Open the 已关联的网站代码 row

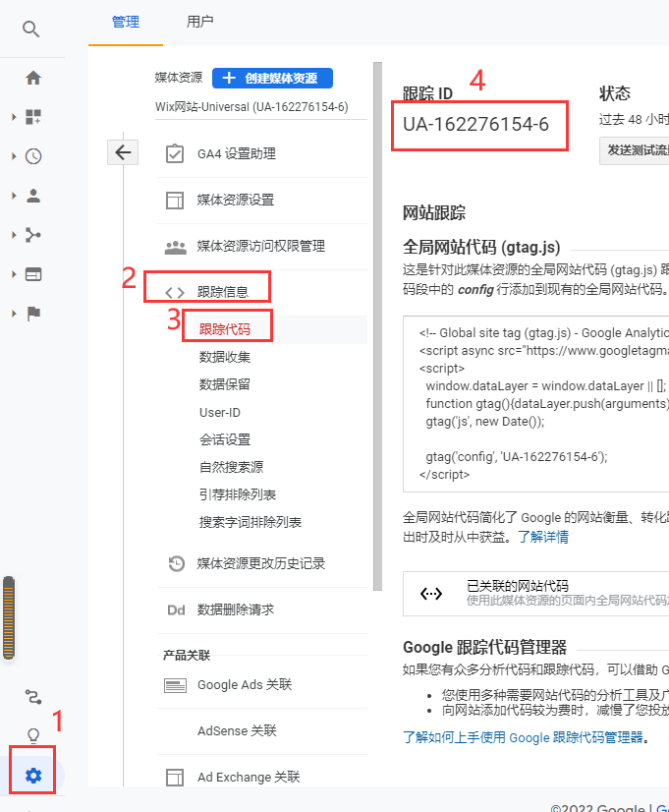[x=536, y=594]
